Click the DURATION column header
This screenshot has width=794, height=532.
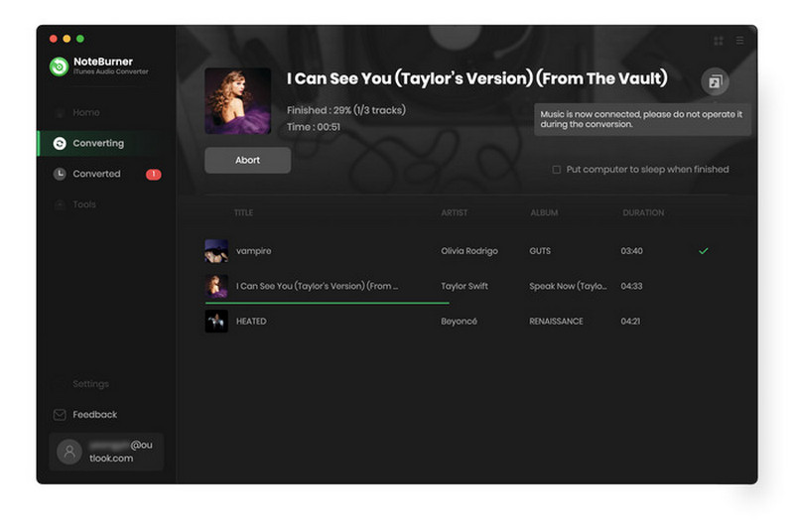pyautogui.click(x=643, y=212)
